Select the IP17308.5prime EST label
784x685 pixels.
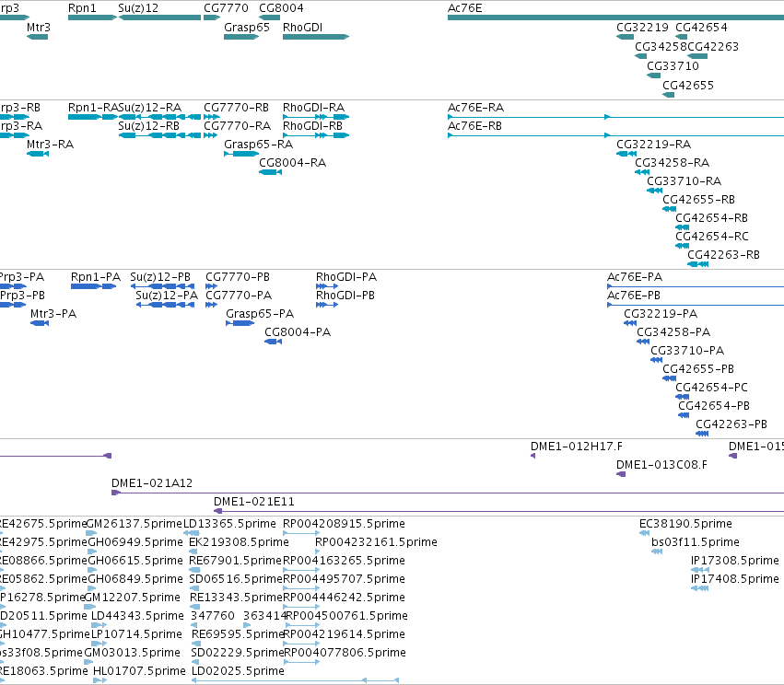pos(735,561)
